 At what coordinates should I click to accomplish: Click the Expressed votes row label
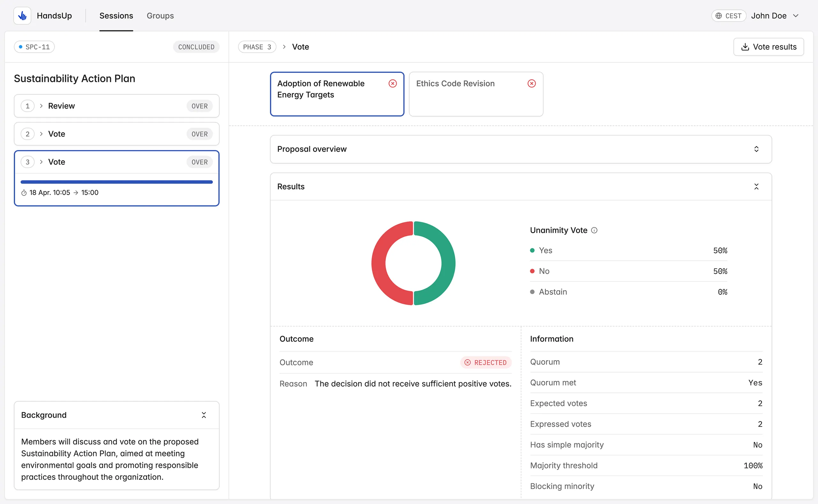pos(560,424)
